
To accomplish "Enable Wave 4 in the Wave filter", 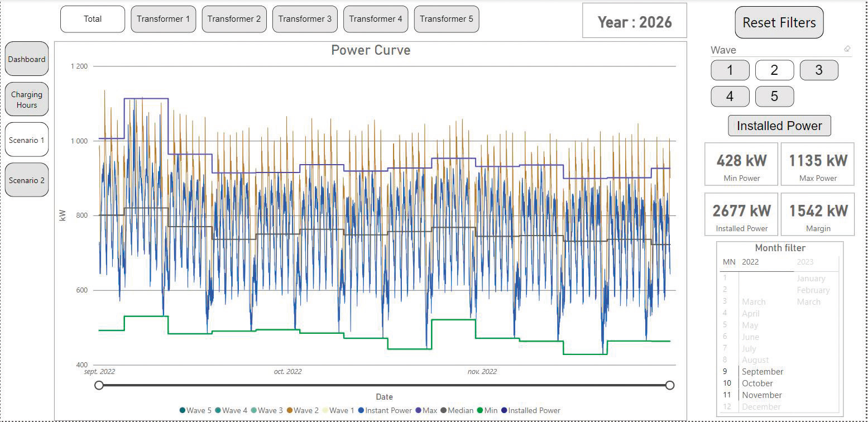I will (x=730, y=96).
